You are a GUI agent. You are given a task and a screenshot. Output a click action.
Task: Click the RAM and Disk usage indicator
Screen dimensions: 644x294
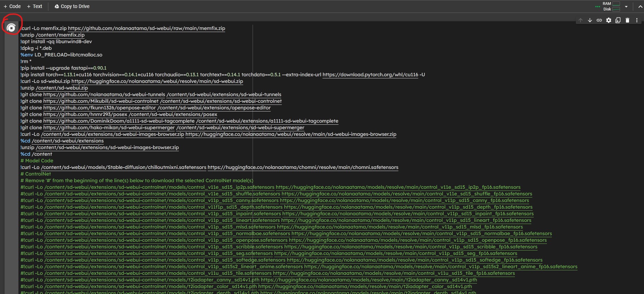(x=611, y=6)
